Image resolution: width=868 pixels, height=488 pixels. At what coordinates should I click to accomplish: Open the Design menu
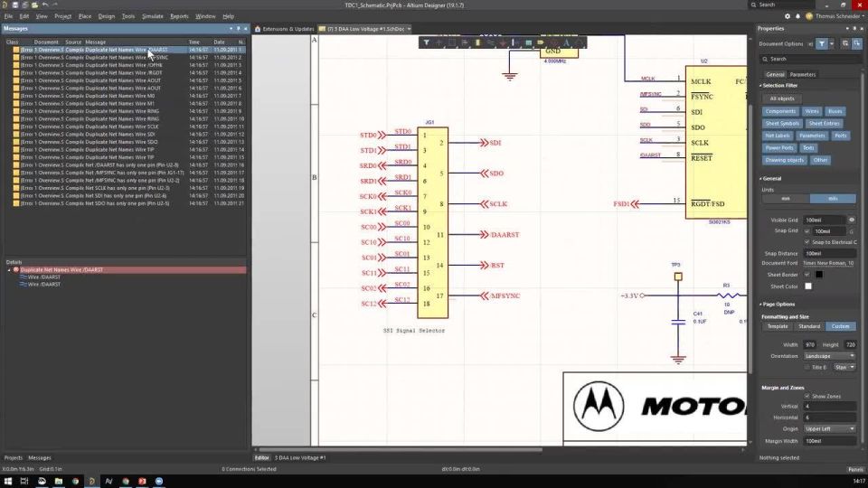(107, 16)
